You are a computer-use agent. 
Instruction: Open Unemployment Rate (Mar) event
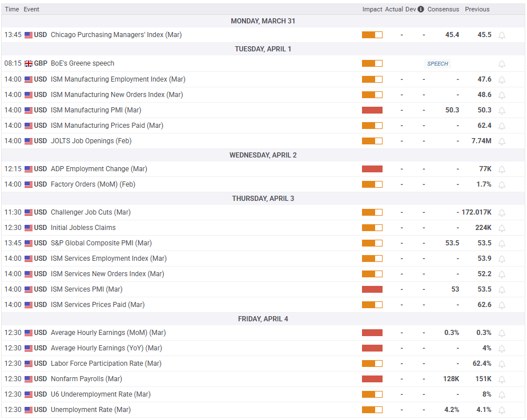click(x=90, y=410)
